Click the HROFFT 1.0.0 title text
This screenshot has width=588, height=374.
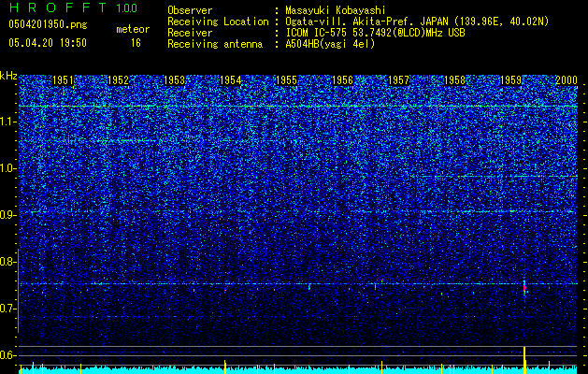(x=74, y=7)
